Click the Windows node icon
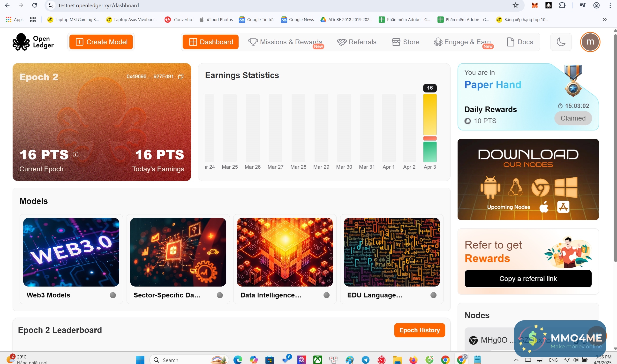This screenshot has height=364, width=617. [x=566, y=187]
